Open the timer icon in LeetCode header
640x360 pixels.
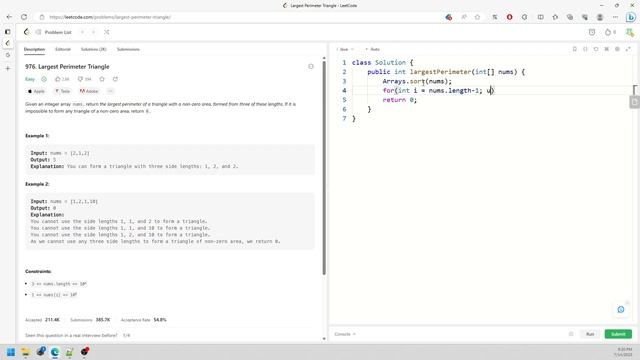(592, 32)
